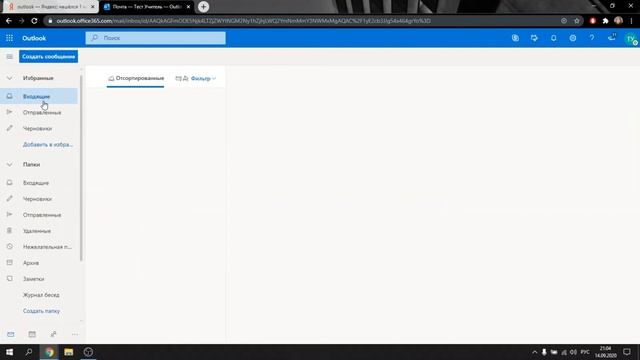Viewport: 640px width, 360px height.
Task: Open Outlook settings gear
Action: (573, 38)
